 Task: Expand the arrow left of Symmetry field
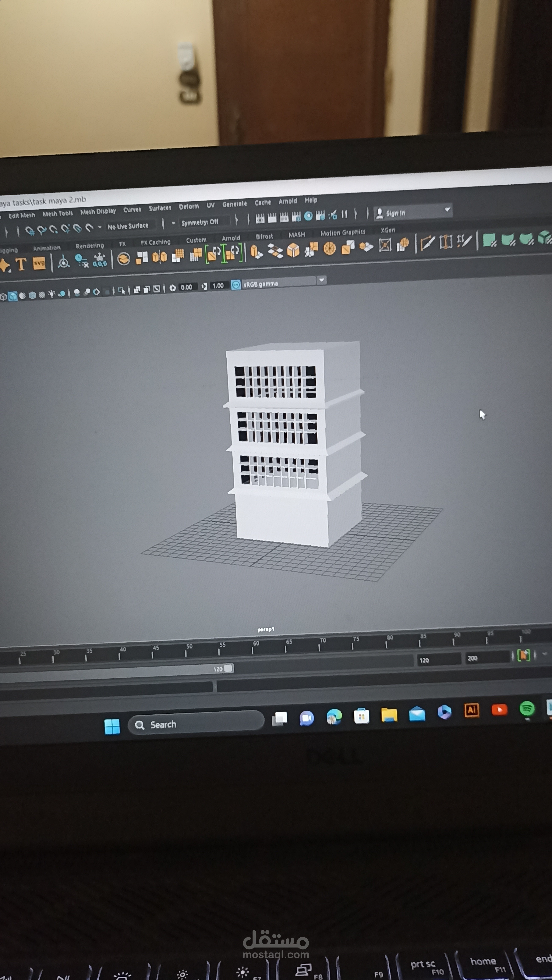(173, 223)
